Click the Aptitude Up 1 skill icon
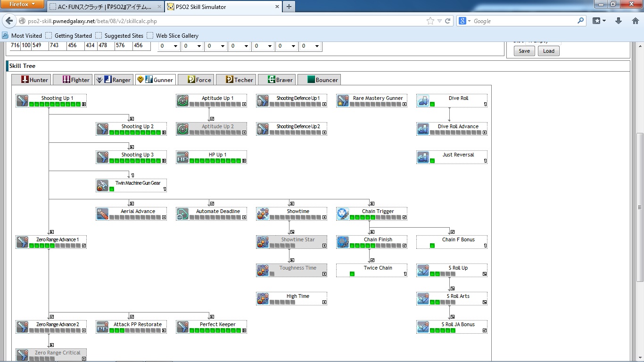Screen dimensions: 644x362 [x=183, y=101]
